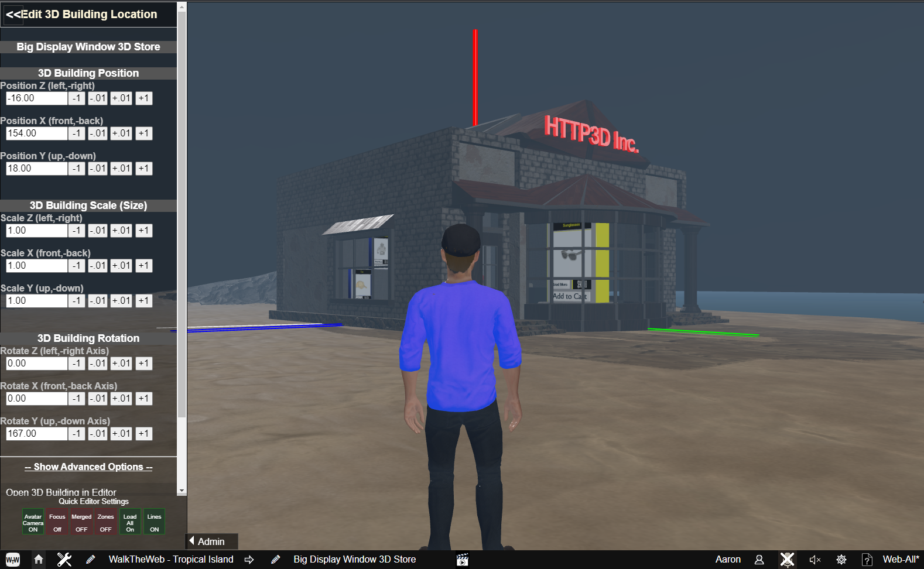Increase Position X by 1

pos(144,133)
